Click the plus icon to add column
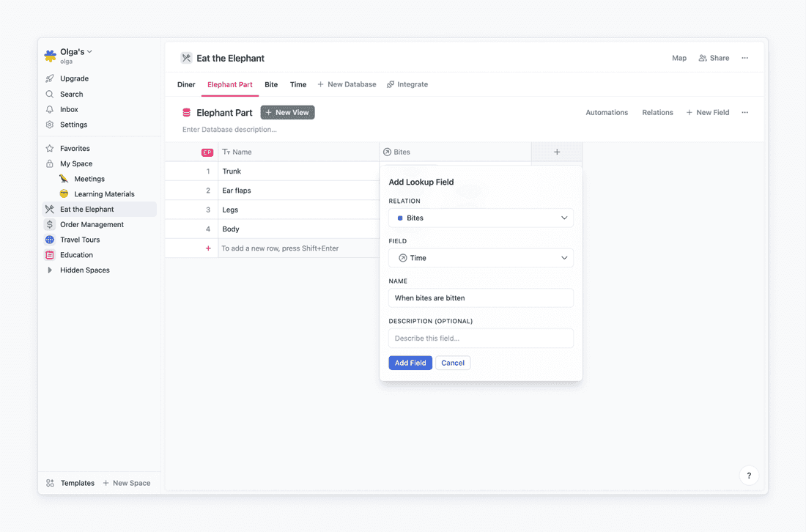This screenshot has width=806, height=532. [x=557, y=152]
